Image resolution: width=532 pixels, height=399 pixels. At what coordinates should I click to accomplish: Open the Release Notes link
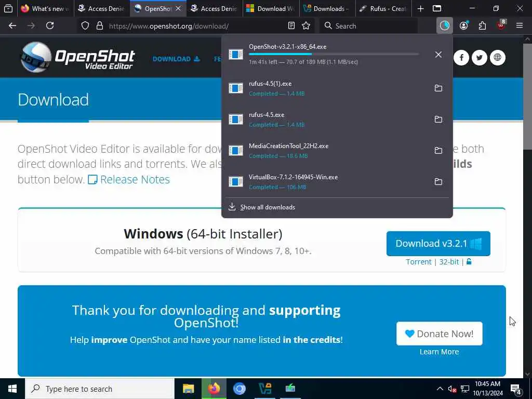(x=129, y=179)
